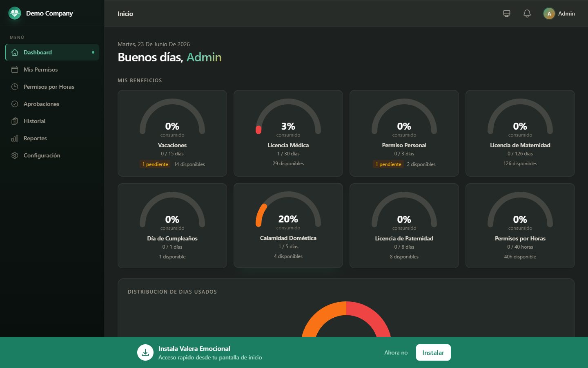Click the Calamidad Doméstica card title

click(x=288, y=238)
